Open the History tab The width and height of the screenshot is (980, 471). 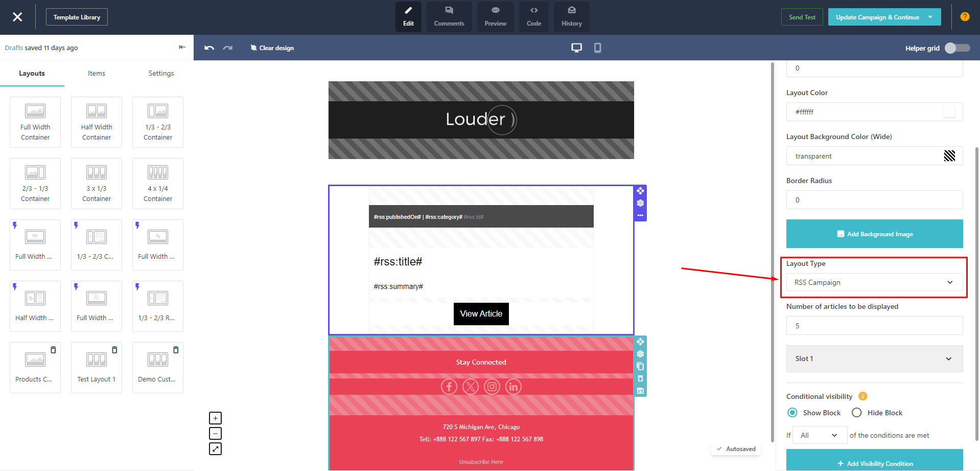tap(571, 17)
